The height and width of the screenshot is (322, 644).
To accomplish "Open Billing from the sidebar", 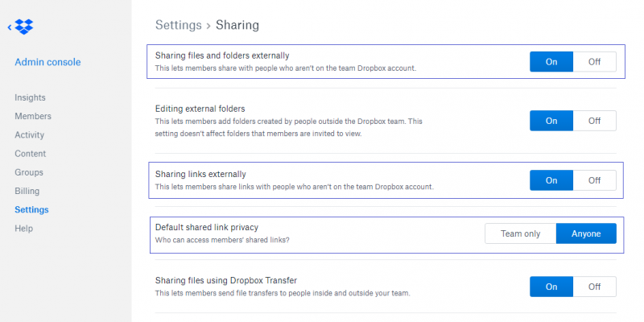I will (x=27, y=192).
